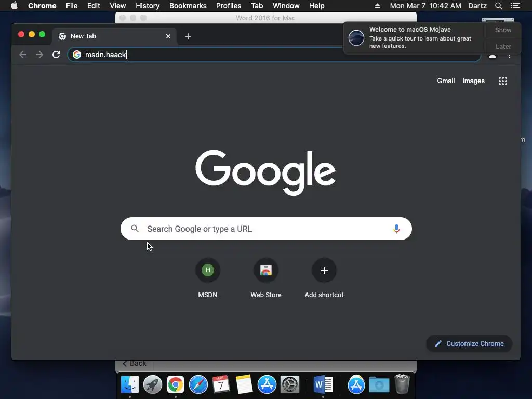532x399 pixels.
Task: Open the Help menu
Action: 316,6
